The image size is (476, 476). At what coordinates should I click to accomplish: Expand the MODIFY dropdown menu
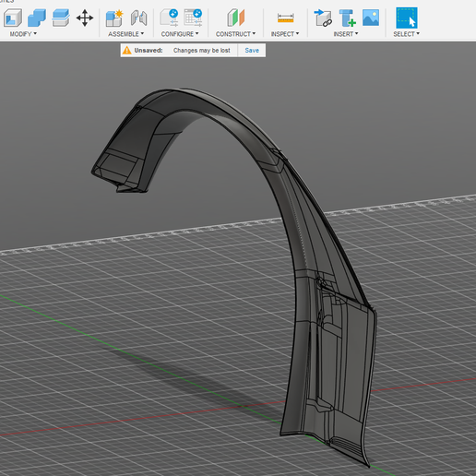tap(23, 34)
